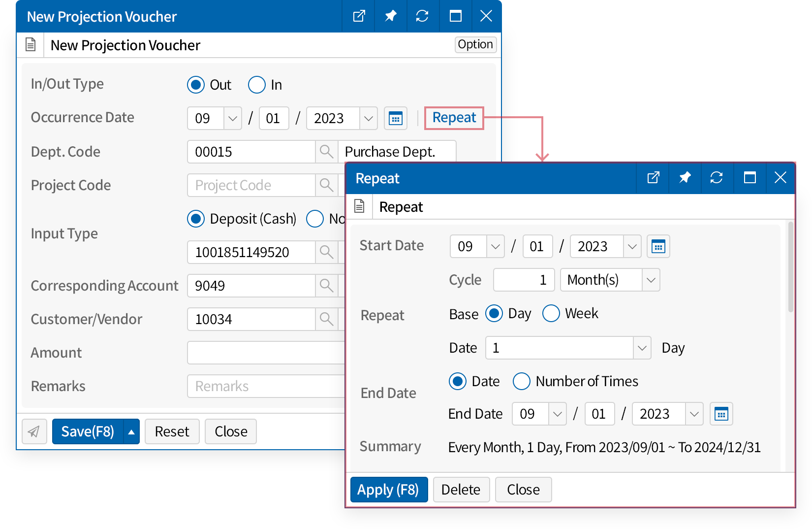The height and width of the screenshot is (529, 812).
Task: Open calendar picker for Occurrence Date
Action: pos(395,118)
